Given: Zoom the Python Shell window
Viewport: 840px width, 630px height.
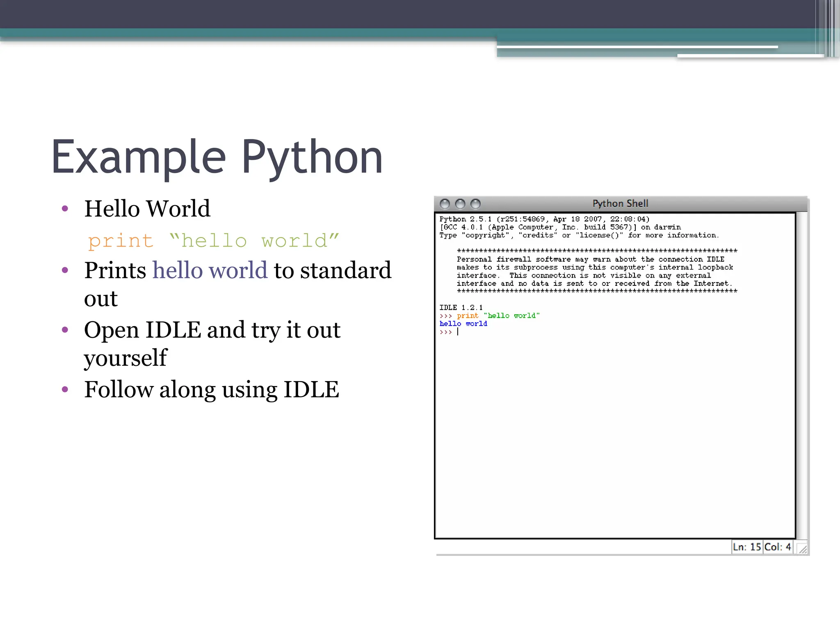Looking at the screenshot, I should [x=475, y=204].
